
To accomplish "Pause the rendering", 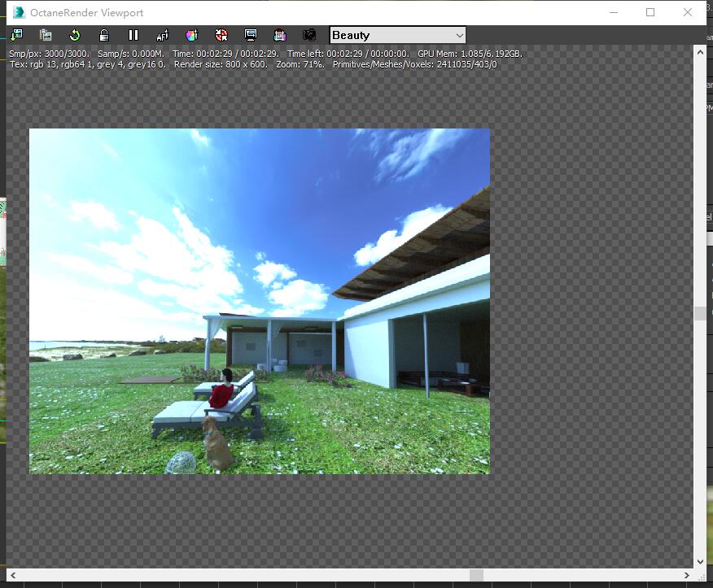I will 133,35.
